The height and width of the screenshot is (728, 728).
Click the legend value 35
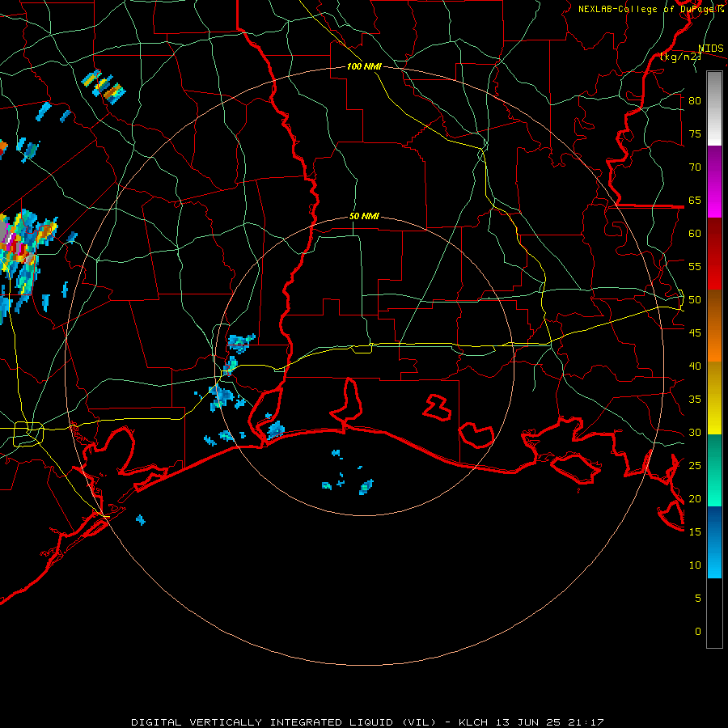695,400
